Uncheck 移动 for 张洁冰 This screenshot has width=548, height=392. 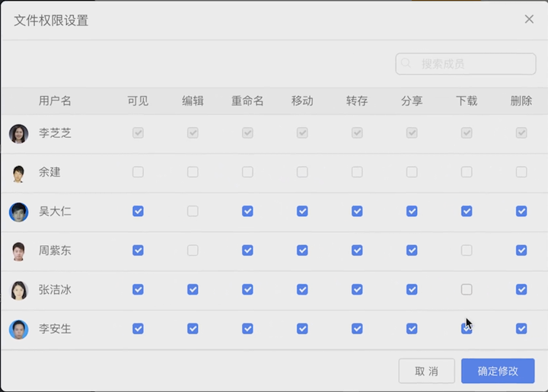(x=302, y=289)
